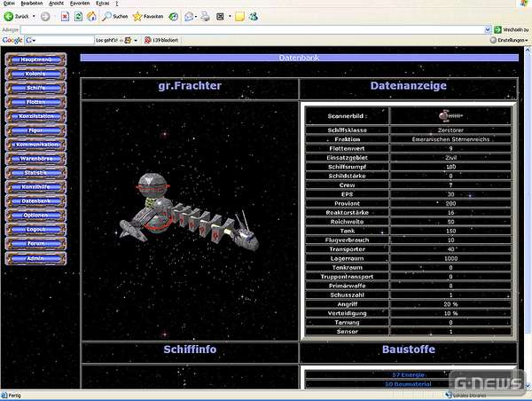Click the edit page toolbar icon
Image resolution: width=532 pixels, height=401 pixels.
tap(220, 16)
